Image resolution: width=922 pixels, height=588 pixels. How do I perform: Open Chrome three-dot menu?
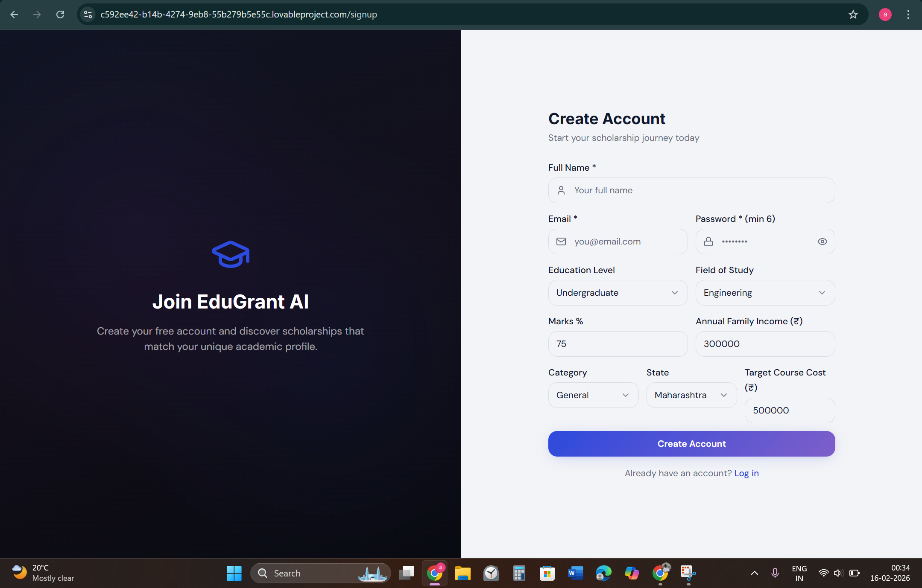[908, 15]
